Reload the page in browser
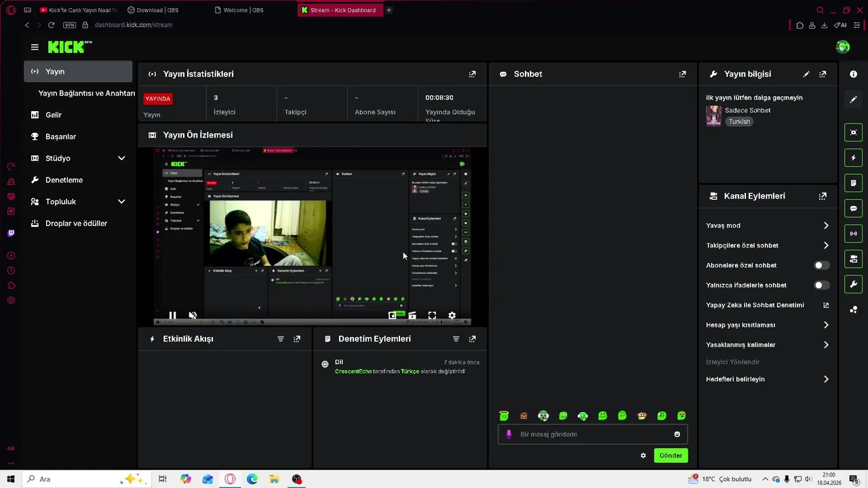The height and width of the screenshot is (488, 868). tap(51, 25)
